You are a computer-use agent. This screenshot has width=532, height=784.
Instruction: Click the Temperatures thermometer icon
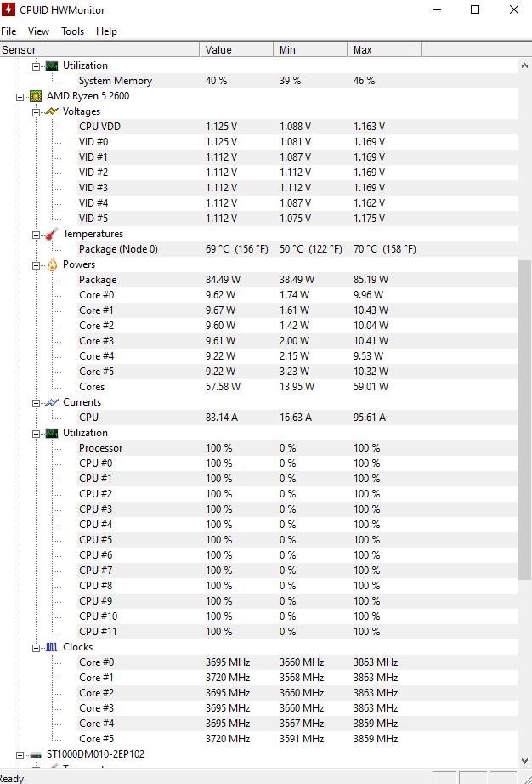[51, 233]
